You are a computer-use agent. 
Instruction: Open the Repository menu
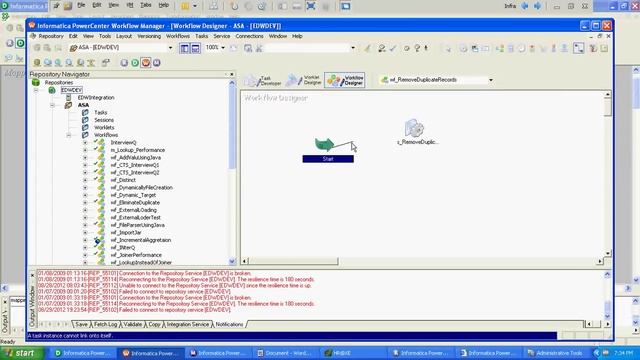(x=51, y=36)
